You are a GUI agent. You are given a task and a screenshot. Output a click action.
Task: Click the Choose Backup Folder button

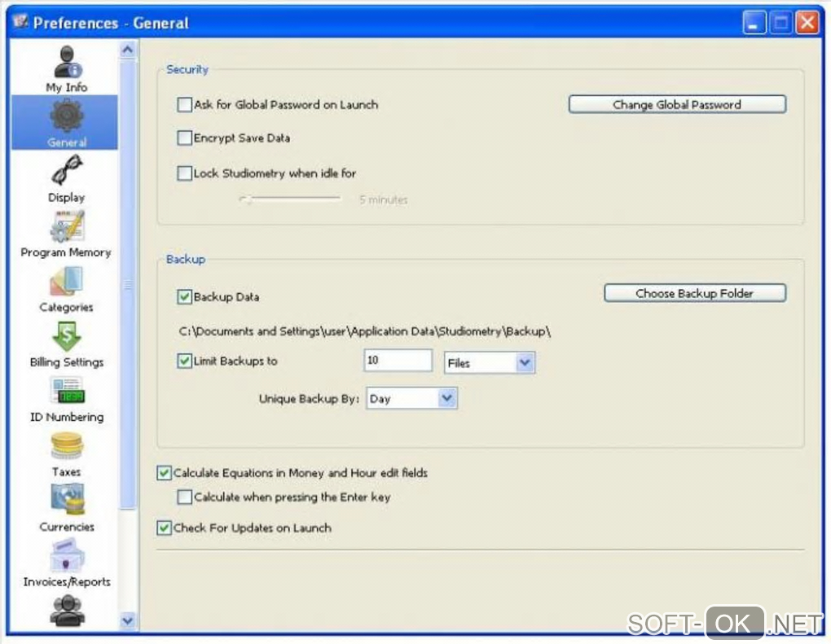(x=695, y=293)
